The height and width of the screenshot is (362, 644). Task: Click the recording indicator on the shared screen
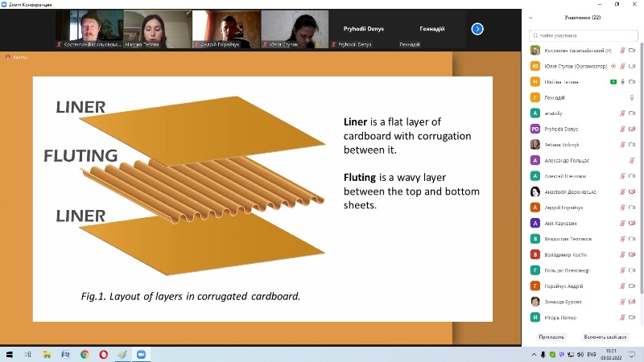tap(16, 57)
